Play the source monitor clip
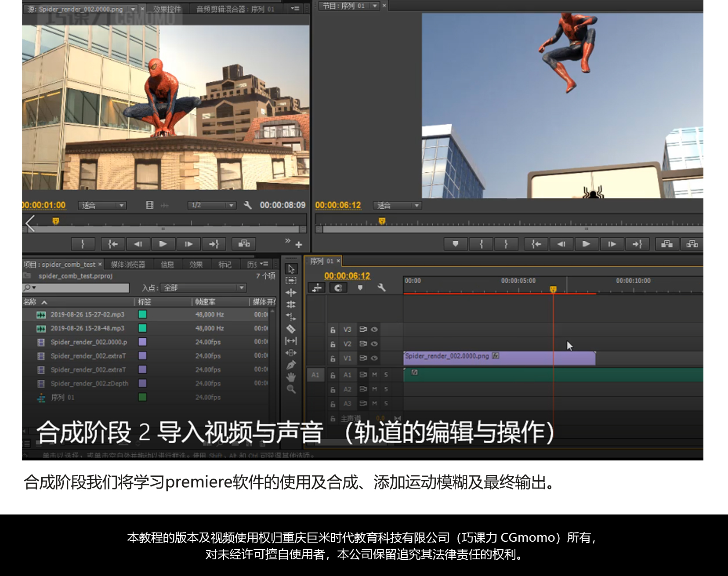Viewport: 728px width, 576px height. (x=163, y=244)
